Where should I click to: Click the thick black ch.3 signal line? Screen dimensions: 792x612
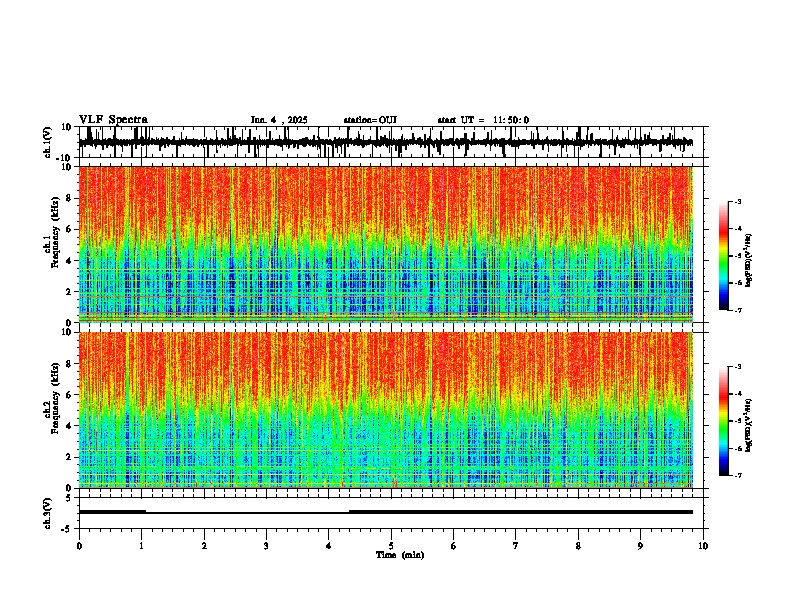386,512
